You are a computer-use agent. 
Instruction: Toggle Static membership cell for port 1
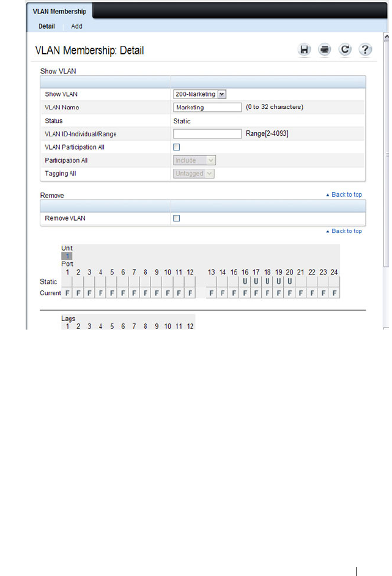tap(67, 282)
